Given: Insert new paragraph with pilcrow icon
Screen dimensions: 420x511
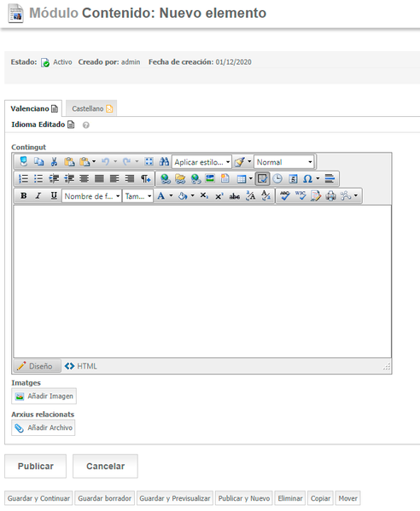Looking at the screenshot, I should tap(145, 178).
